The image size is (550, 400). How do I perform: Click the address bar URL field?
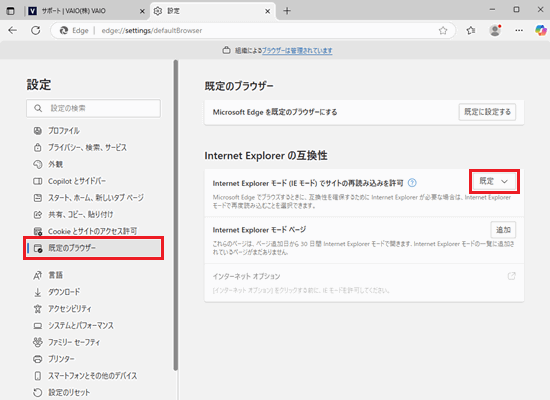[253, 31]
